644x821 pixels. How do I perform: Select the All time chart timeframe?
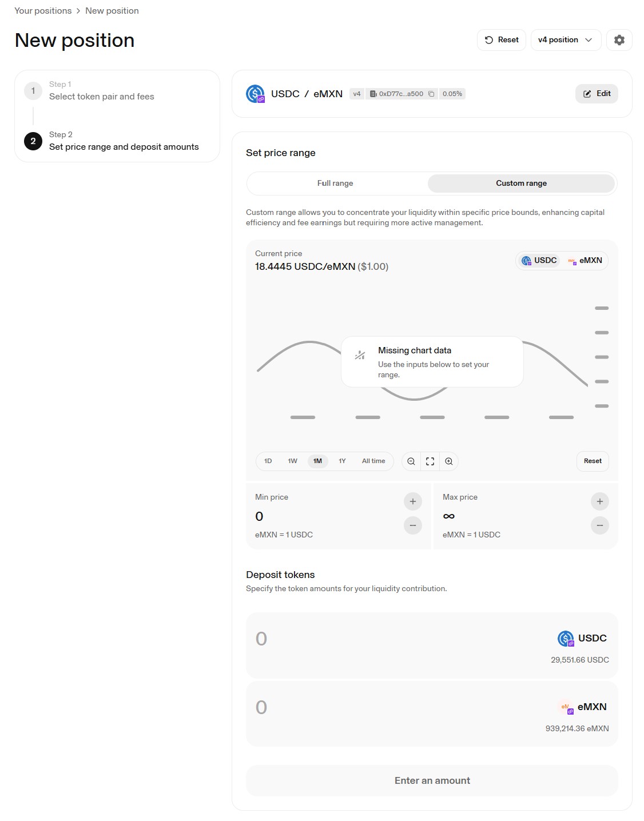tap(373, 461)
